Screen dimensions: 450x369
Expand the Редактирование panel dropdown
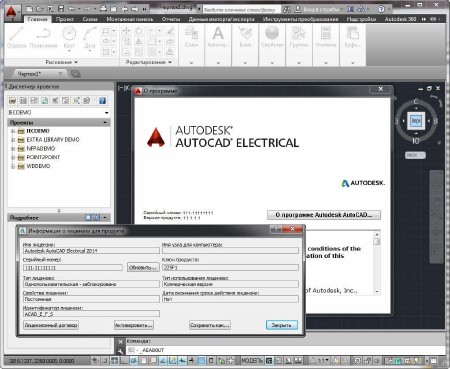pyautogui.click(x=149, y=62)
